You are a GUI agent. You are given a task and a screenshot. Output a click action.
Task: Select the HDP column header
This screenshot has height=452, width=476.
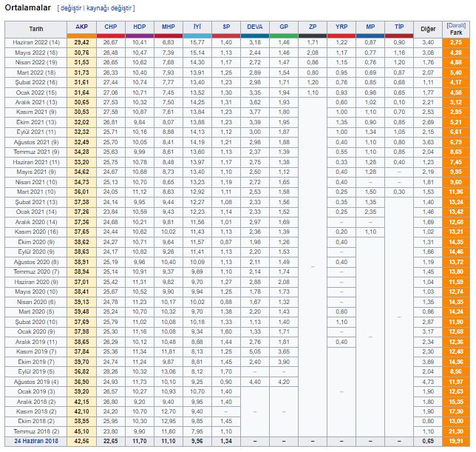[139, 26]
